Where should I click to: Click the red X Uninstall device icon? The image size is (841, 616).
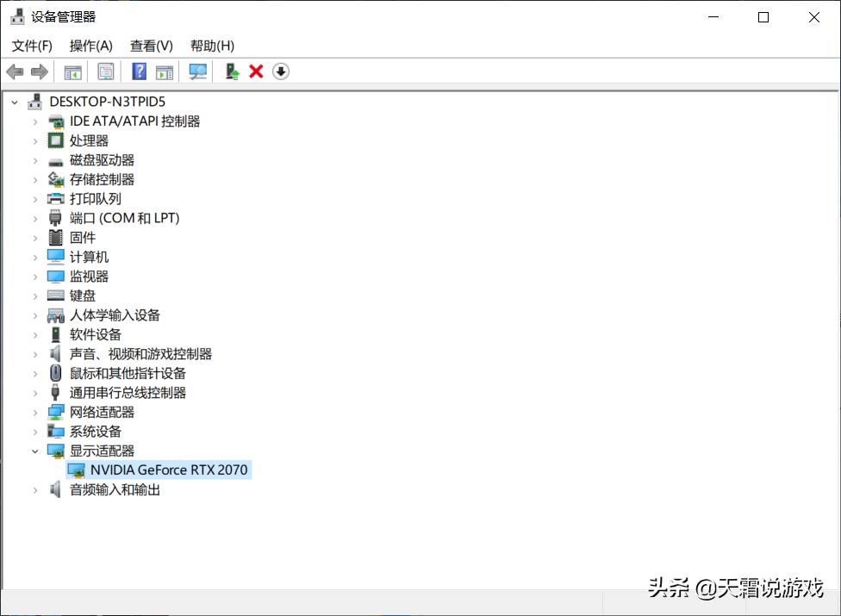(256, 72)
